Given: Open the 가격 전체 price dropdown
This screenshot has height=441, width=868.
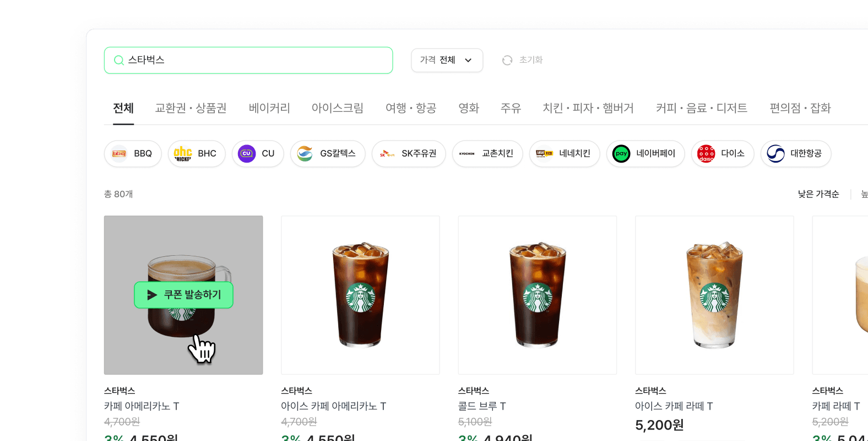Looking at the screenshot, I should pyautogui.click(x=447, y=60).
